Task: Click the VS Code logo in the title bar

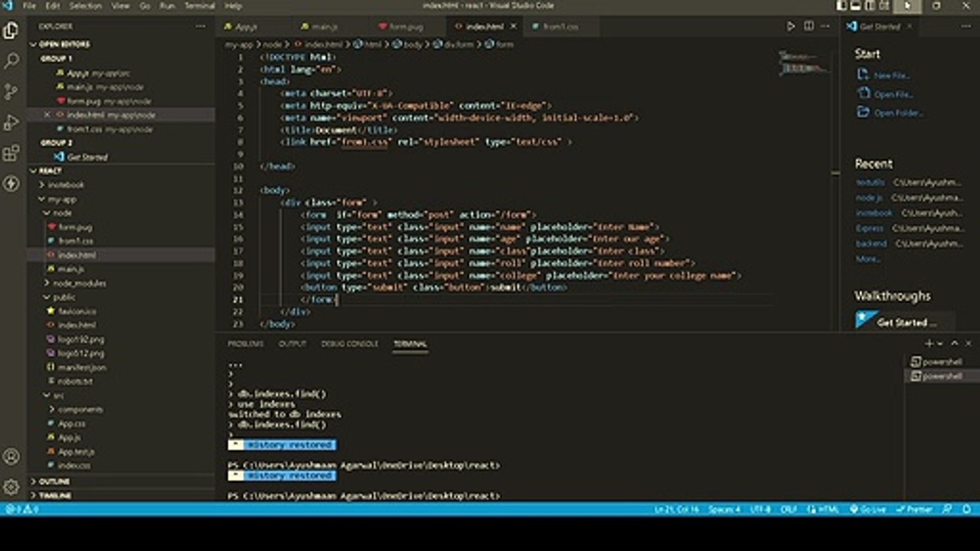Action: click(8, 5)
